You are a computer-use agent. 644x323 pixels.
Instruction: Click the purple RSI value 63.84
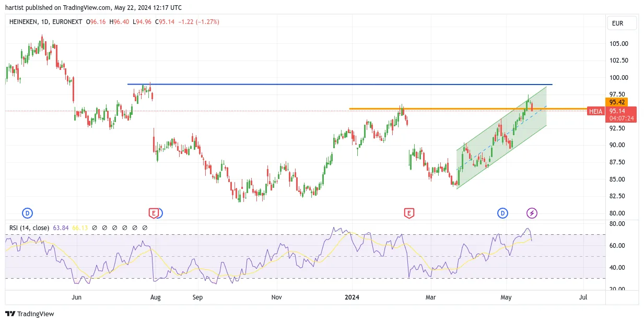61,228
